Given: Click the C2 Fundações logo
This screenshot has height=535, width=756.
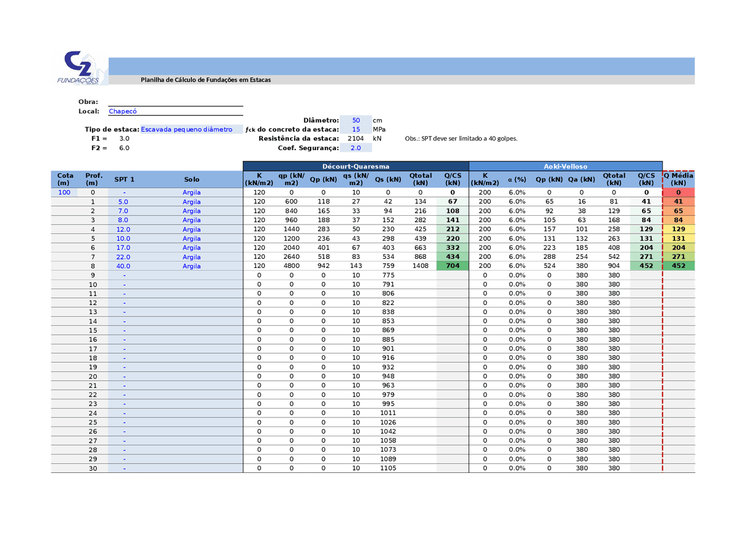Looking at the screenshot, I should (82, 69).
